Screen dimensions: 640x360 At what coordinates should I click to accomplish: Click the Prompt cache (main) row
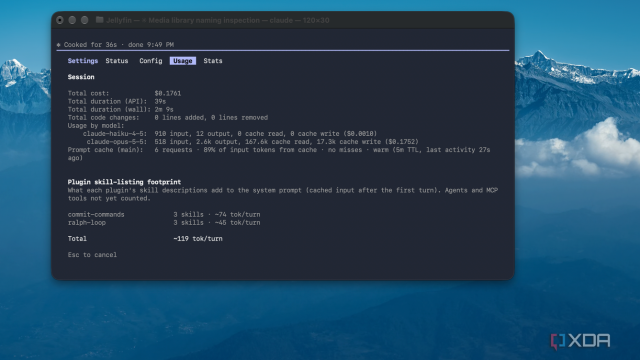pos(279,154)
